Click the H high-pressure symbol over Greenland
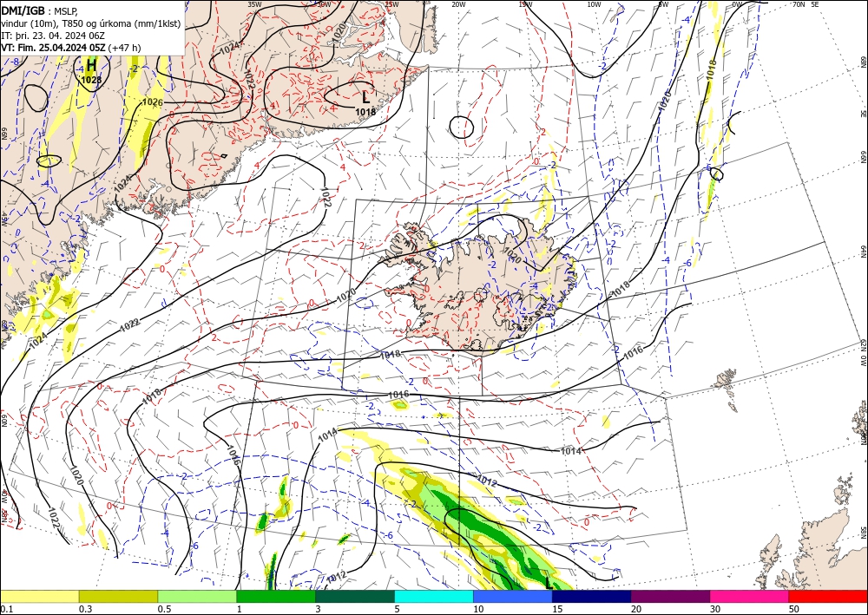The image size is (868, 615). (x=91, y=65)
